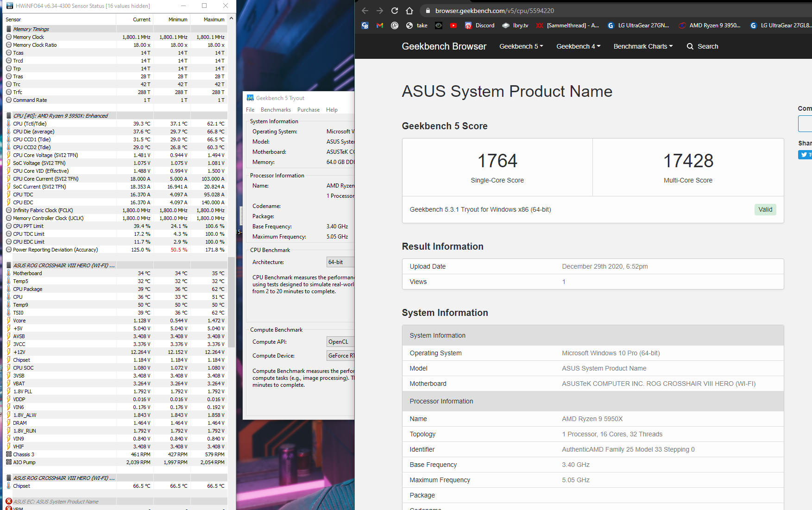Select the ASUS ROG CROSSHAIR VIII HERO Motherboard group header
Image resolution: width=812 pixels, height=510 pixels.
(x=116, y=265)
